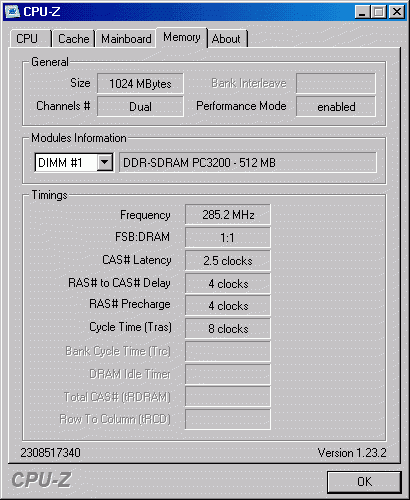Click the DIMM #1 combo box text
The height and width of the screenshot is (500, 410).
(x=60, y=163)
